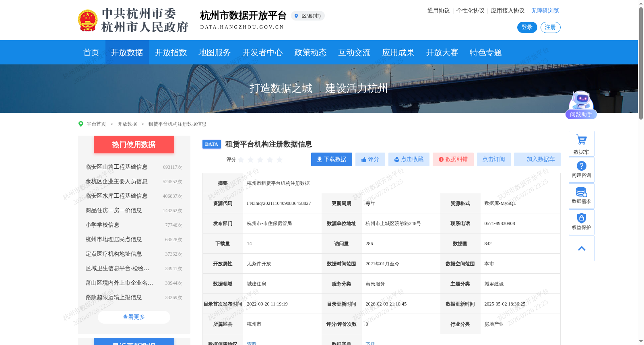Screen dimensions: 644x345
Task: Open the 数据车 cart icon
Action: [x=581, y=144]
